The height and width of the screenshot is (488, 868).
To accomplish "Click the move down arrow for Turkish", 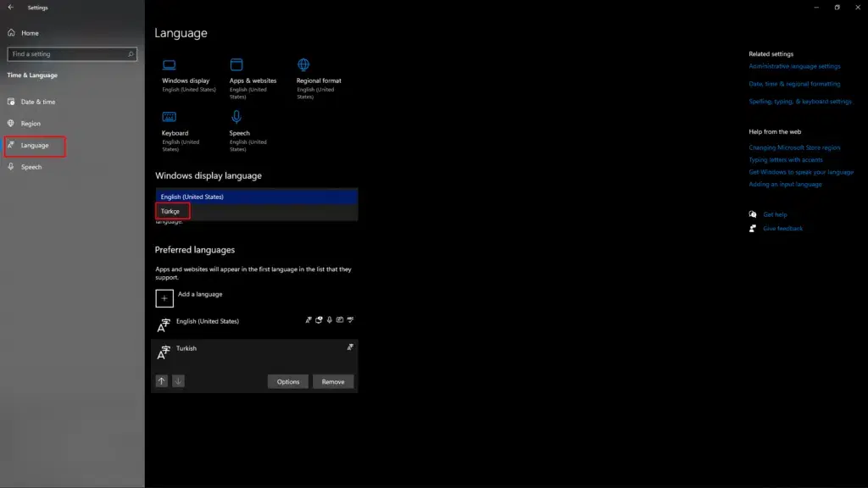I will (x=178, y=381).
